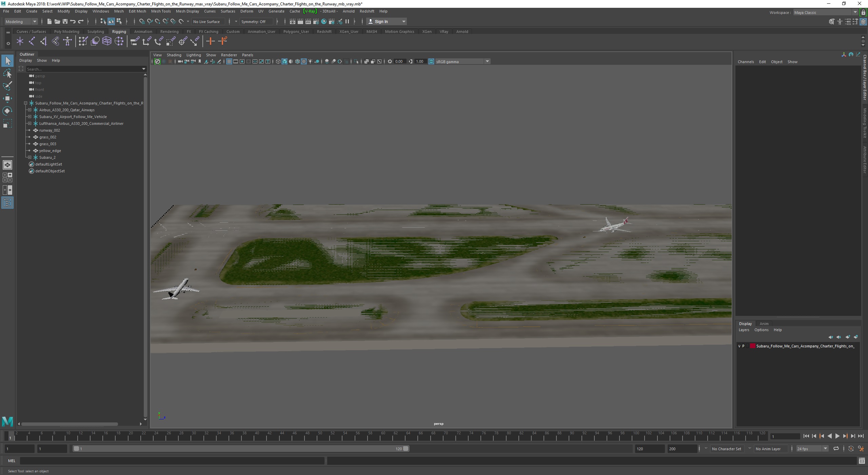Toggle the Outliner sidebar icon
The image size is (868, 475).
coord(7,203)
